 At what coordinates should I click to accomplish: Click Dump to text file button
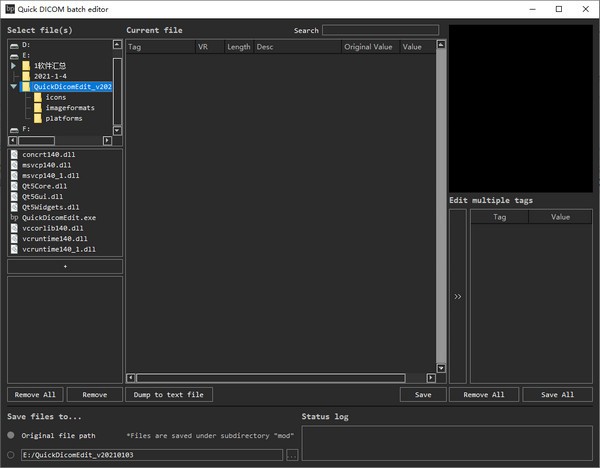(169, 395)
